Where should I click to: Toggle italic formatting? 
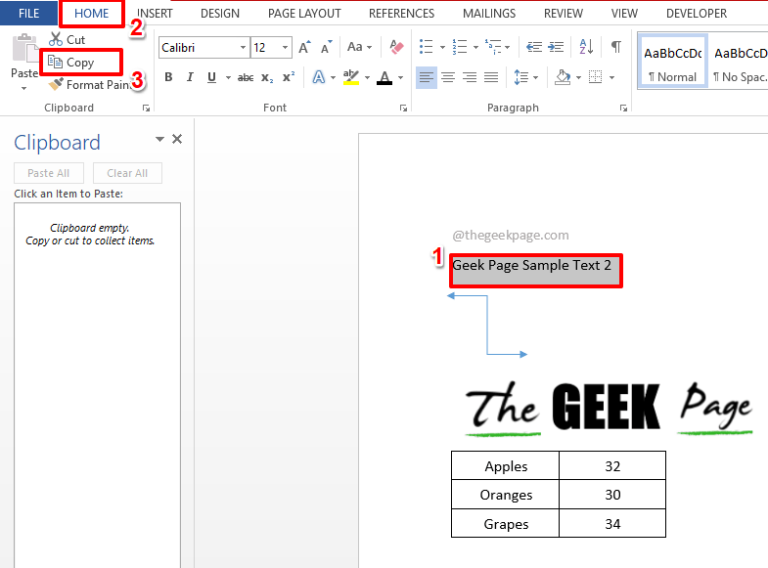189,78
